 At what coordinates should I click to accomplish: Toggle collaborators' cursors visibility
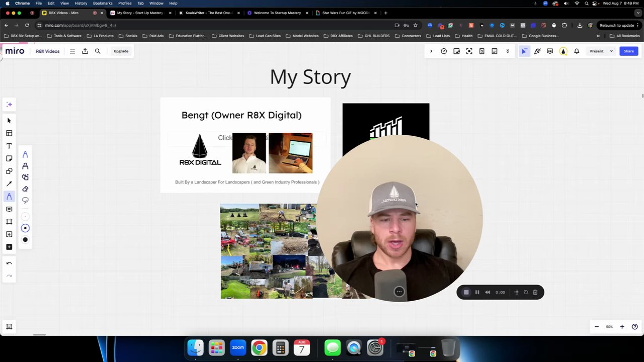[x=524, y=51]
